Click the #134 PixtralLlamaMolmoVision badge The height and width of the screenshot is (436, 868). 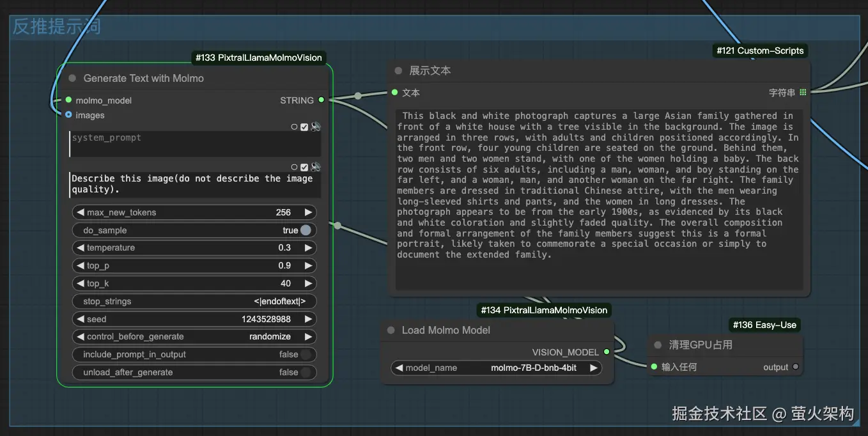coord(545,310)
